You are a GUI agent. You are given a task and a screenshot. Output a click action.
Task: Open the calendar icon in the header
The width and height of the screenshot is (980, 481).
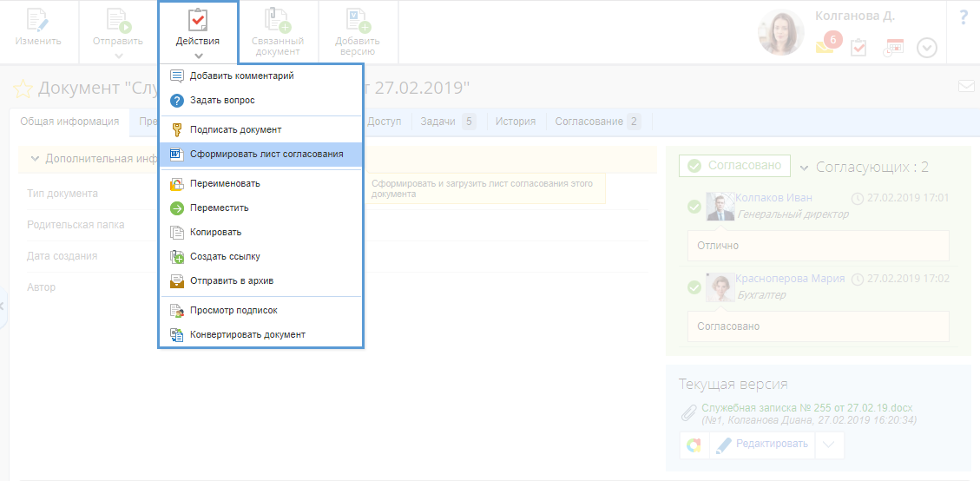893,48
